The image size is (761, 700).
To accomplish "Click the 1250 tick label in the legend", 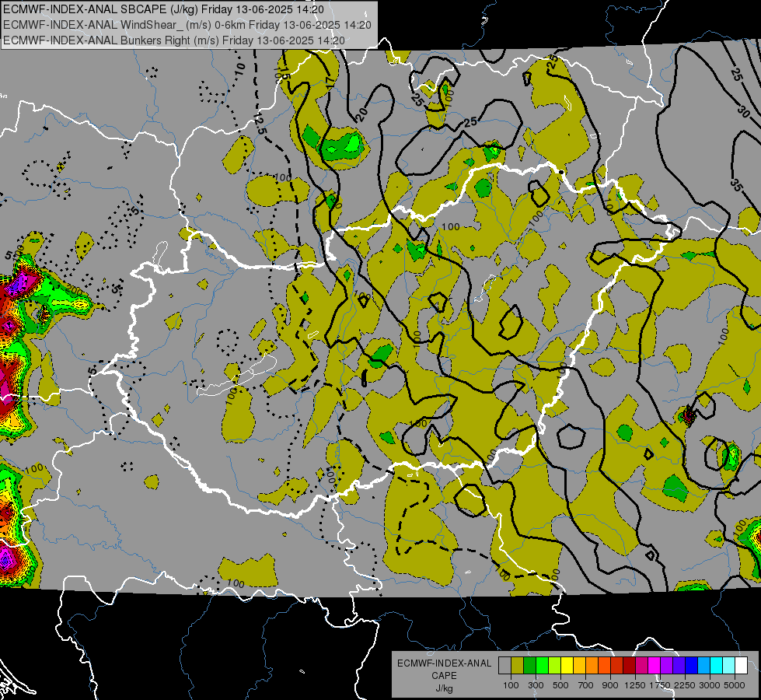I will (x=635, y=685).
